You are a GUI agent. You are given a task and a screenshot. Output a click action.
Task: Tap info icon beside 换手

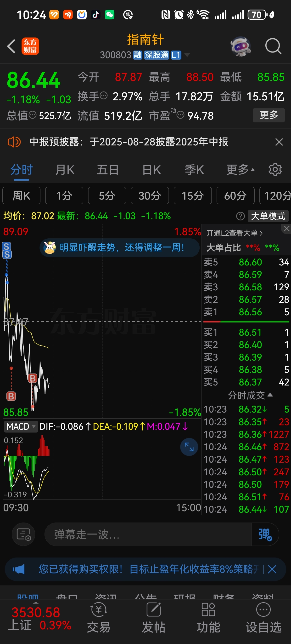point(104,96)
